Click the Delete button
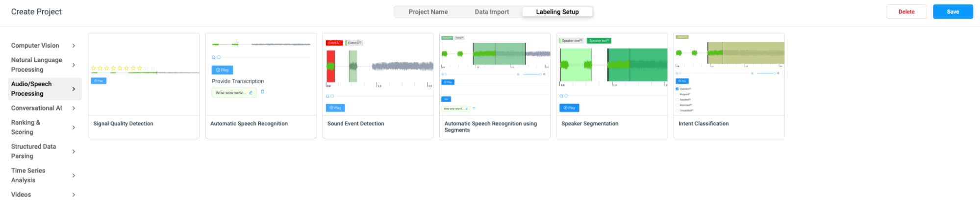The width and height of the screenshot is (980, 201). point(906,12)
